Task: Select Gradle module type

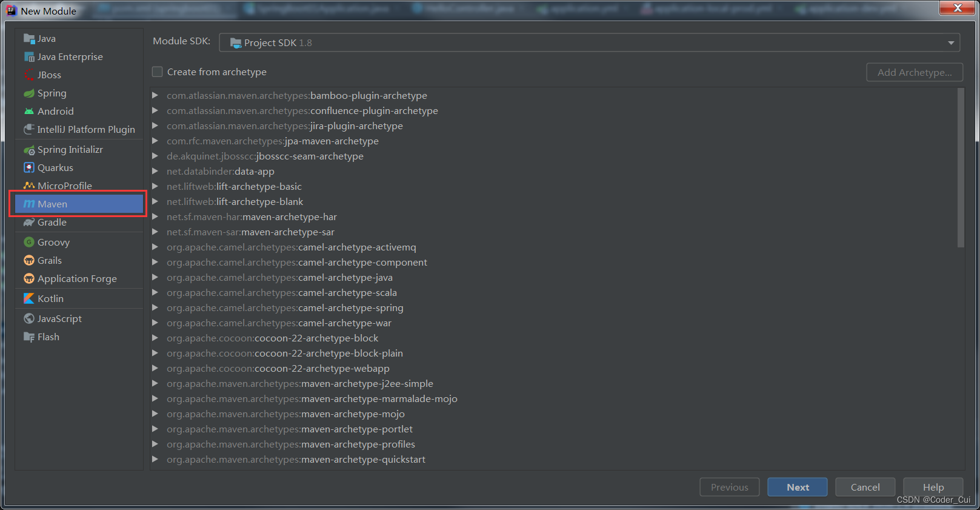Action: pyautogui.click(x=79, y=223)
